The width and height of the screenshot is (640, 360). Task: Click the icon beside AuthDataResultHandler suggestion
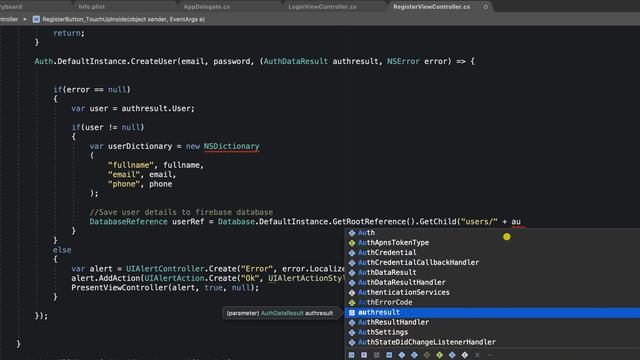click(352, 282)
